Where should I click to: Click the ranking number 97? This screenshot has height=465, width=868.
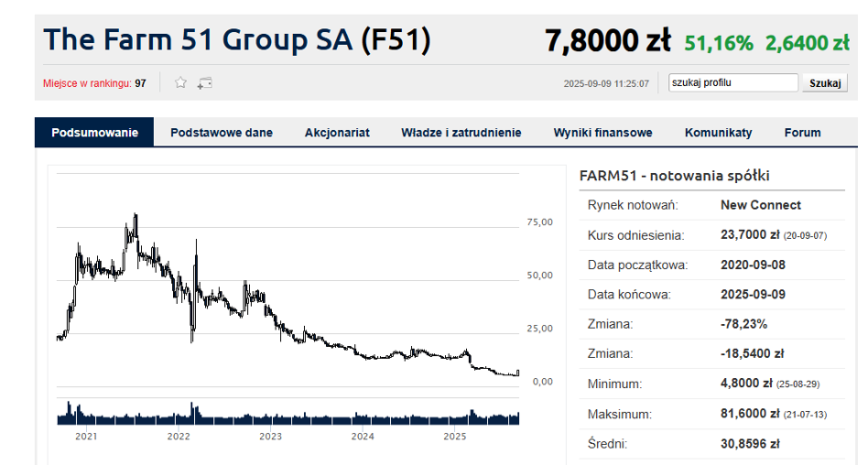(140, 83)
